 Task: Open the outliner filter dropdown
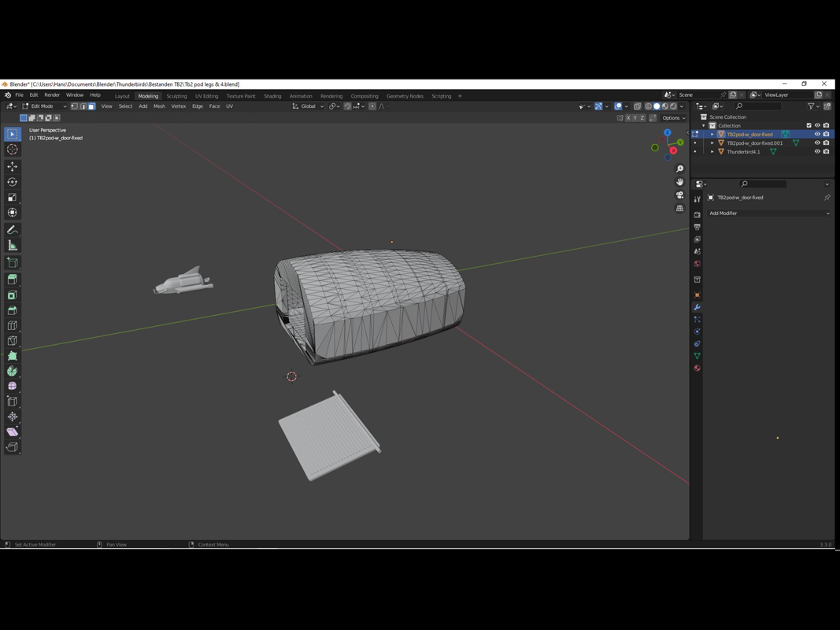(813, 106)
